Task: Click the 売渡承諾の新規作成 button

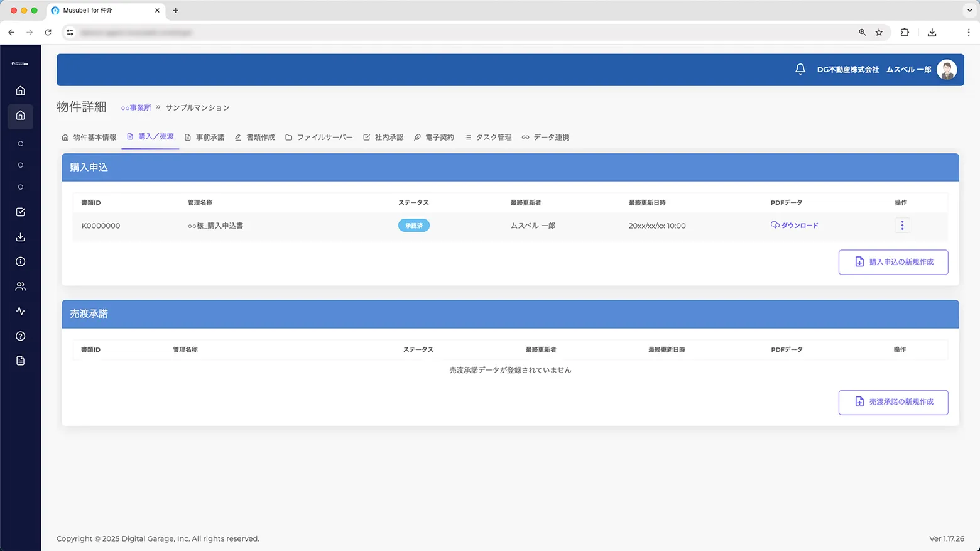Action: click(893, 402)
